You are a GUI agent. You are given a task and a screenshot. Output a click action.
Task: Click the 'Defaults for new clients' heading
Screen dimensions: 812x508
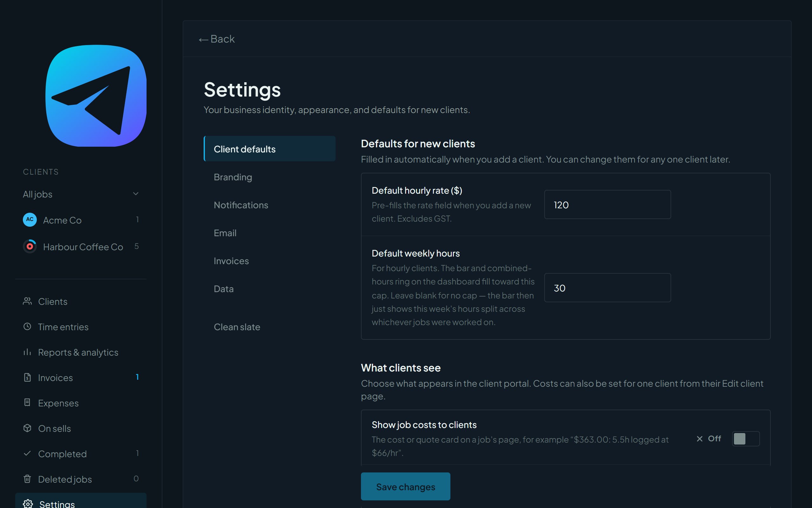(x=418, y=144)
